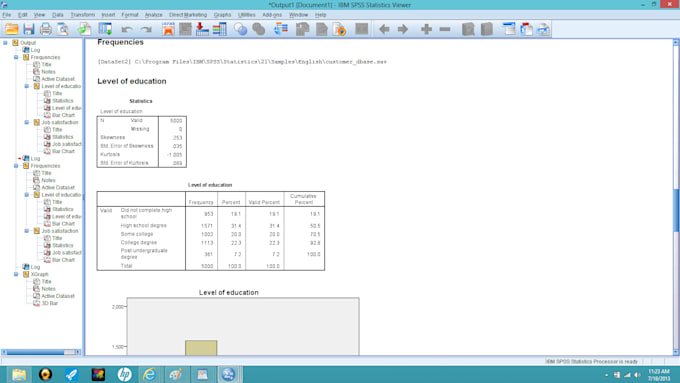Collapse outline item with minus icon
Viewport: 680px width, 383px height.
point(445,29)
